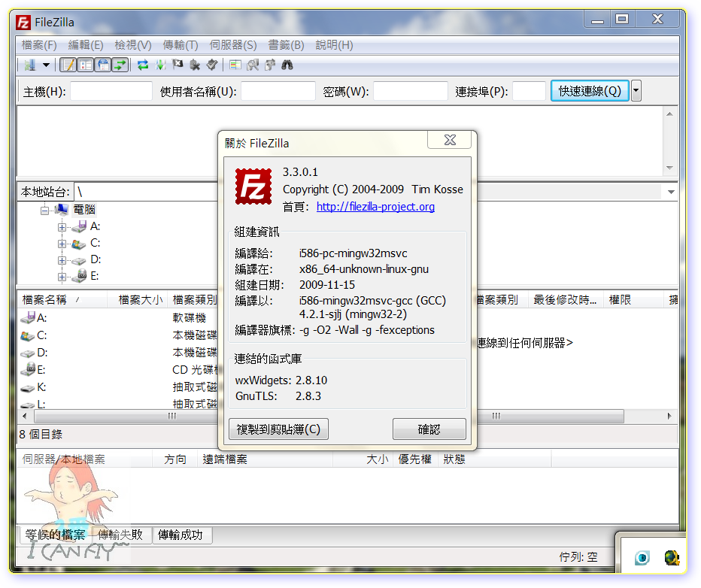Image resolution: width=701 pixels, height=588 pixels.
Task: Click the blue refresh file lists icon
Action: point(143,65)
